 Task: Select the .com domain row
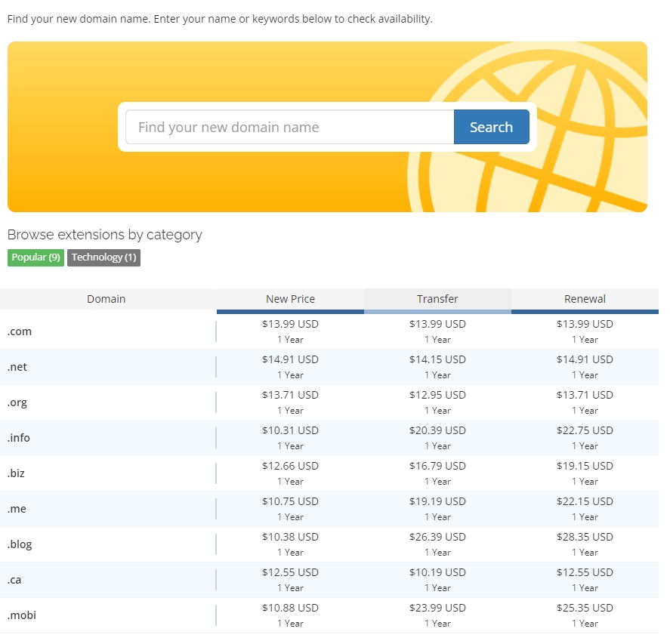[20, 331]
